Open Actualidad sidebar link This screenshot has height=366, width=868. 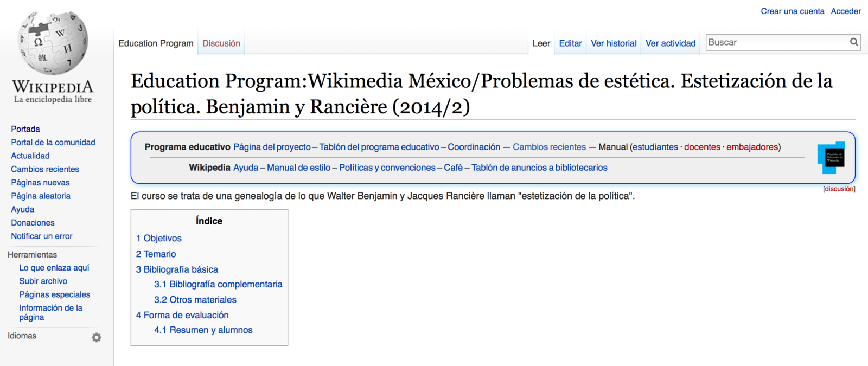click(30, 156)
